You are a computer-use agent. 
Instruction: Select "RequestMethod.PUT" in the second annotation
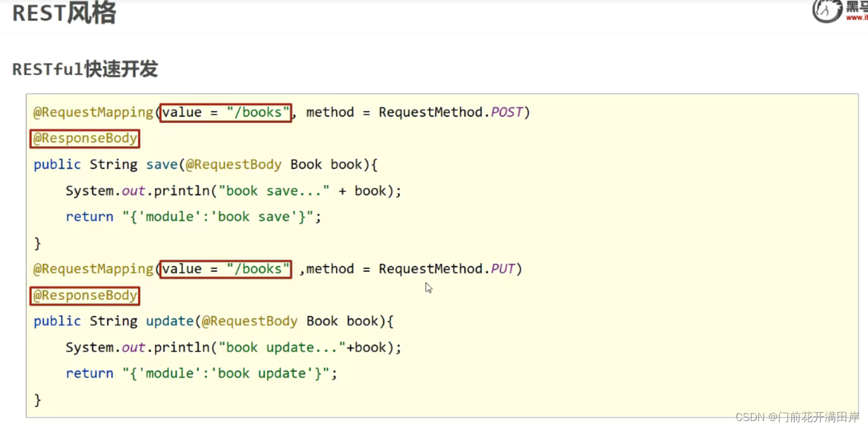(446, 269)
